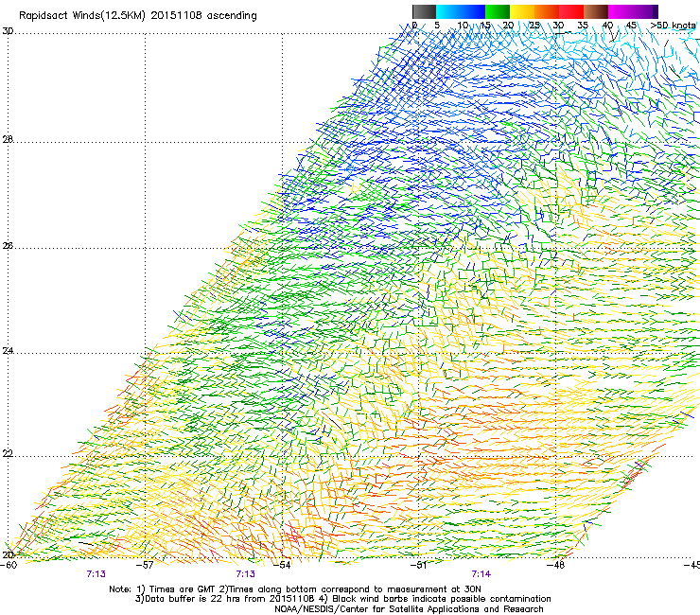Click the '7:13' time label between -57 and -54
Viewport: 700px width, 615px height.
click(x=246, y=574)
